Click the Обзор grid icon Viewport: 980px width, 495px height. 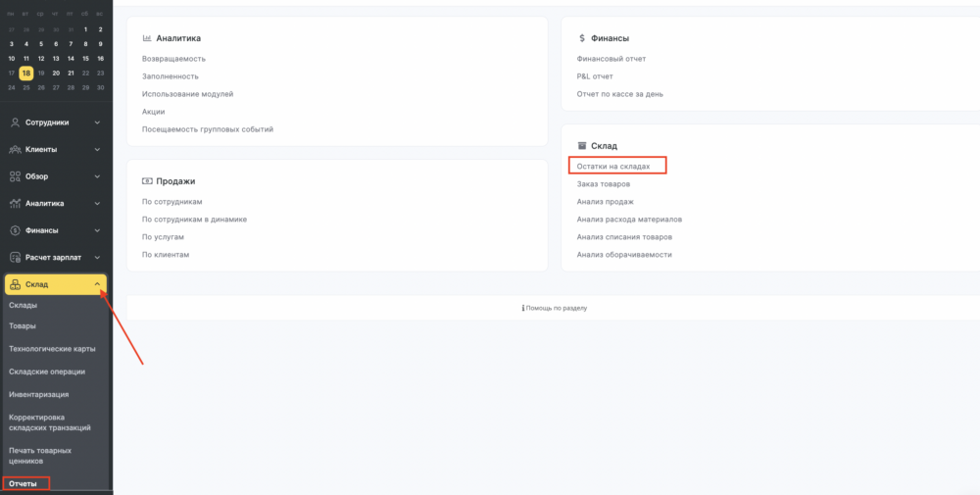pyautogui.click(x=16, y=176)
